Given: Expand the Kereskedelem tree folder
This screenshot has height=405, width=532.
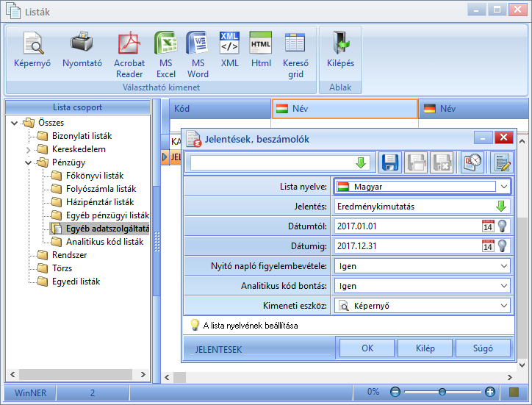Looking at the screenshot, I should pyautogui.click(x=28, y=149).
